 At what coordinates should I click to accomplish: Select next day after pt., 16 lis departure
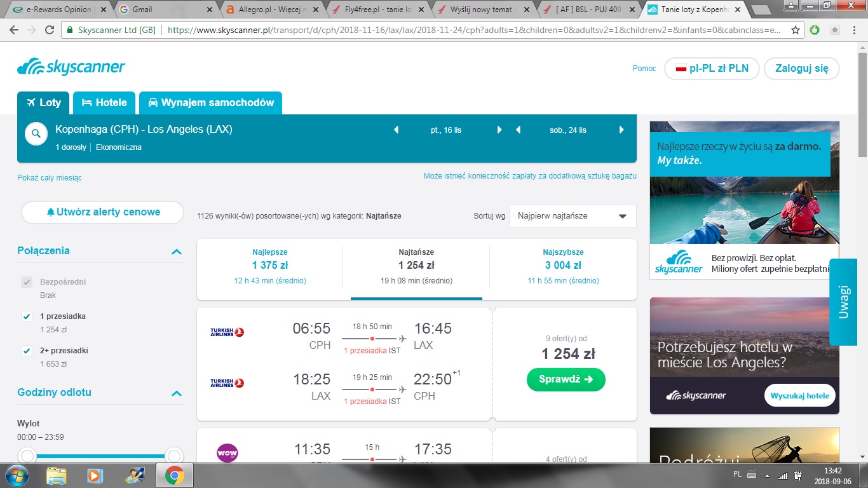[499, 130]
